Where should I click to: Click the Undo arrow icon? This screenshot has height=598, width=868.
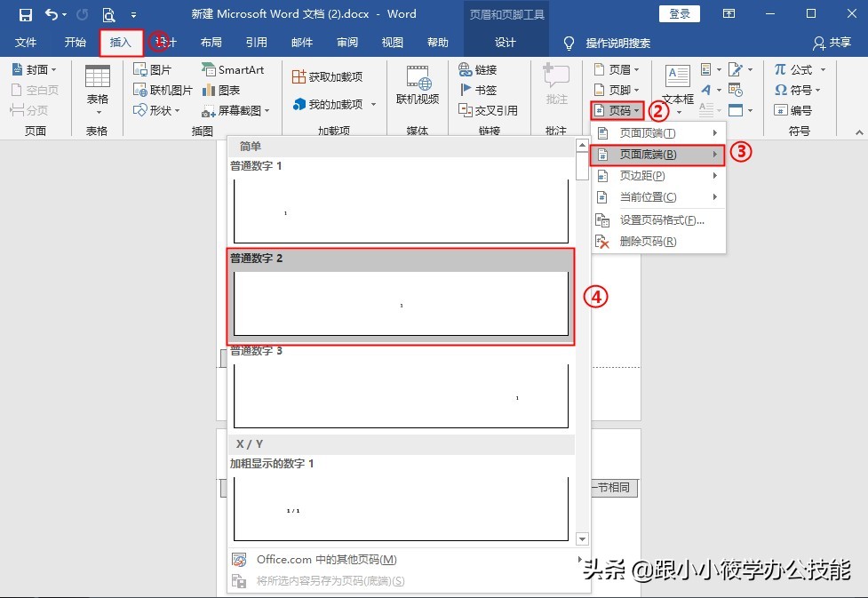click(x=52, y=14)
